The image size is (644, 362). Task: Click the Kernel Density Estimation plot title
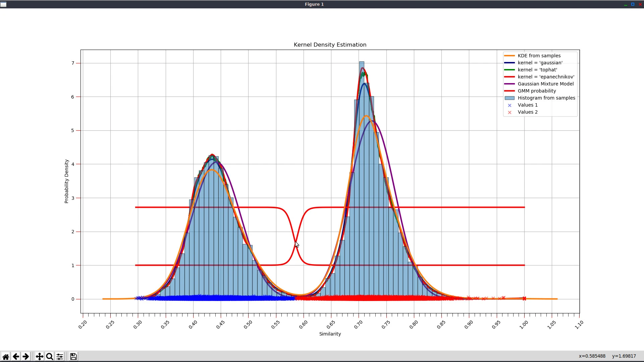pos(330,45)
